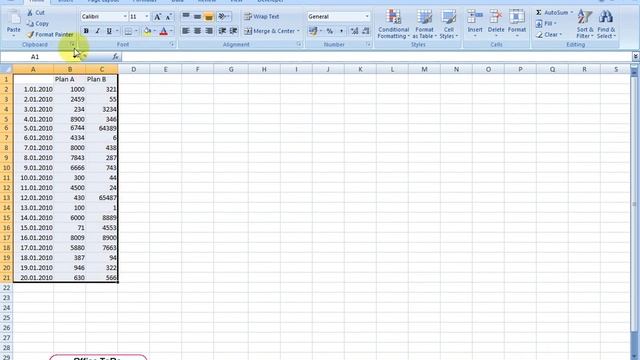Click the Insert Function fx button
The image size is (640, 360).
click(116, 57)
